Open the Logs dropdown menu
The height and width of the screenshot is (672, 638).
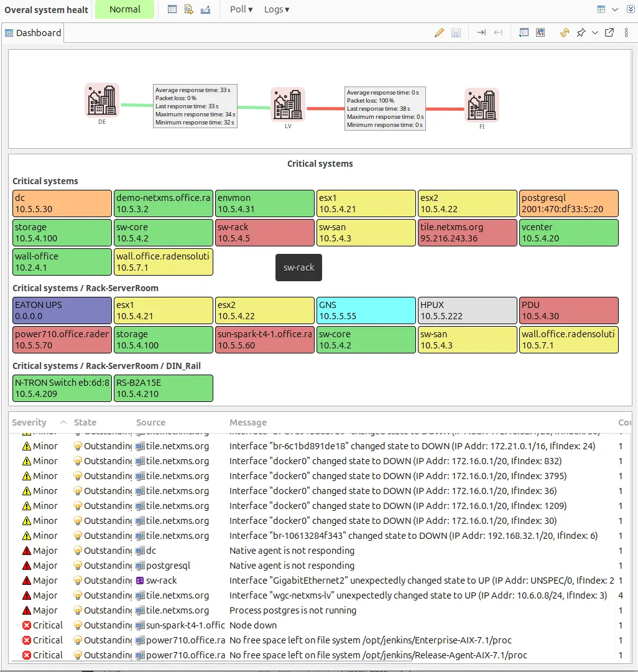[x=276, y=9]
